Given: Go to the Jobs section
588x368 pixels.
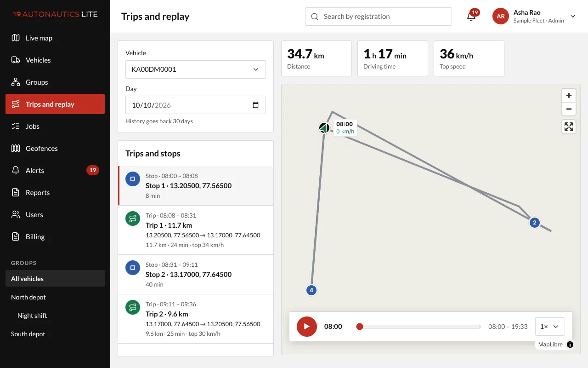Looking at the screenshot, I should (55, 126).
